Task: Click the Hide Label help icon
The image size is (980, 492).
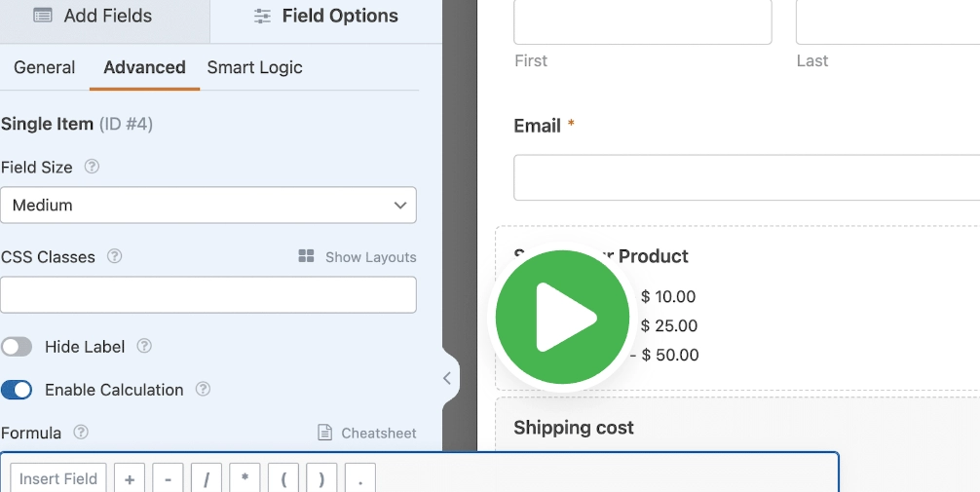Action: pyautogui.click(x=144, y=346)
